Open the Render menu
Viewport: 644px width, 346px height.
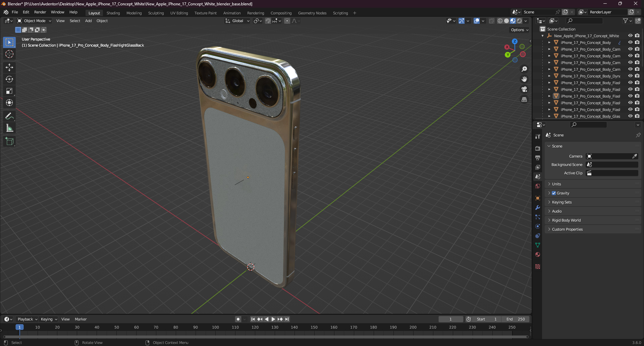click(40, 12)
